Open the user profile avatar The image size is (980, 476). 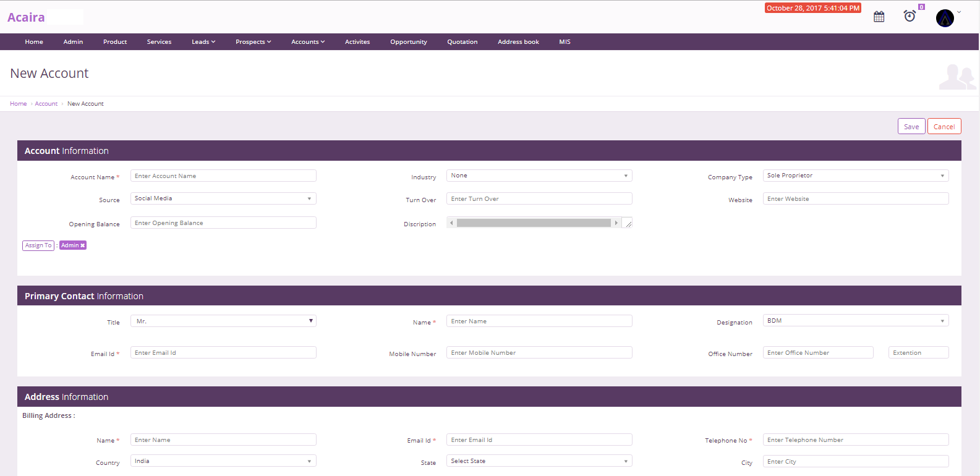point(945,18)
